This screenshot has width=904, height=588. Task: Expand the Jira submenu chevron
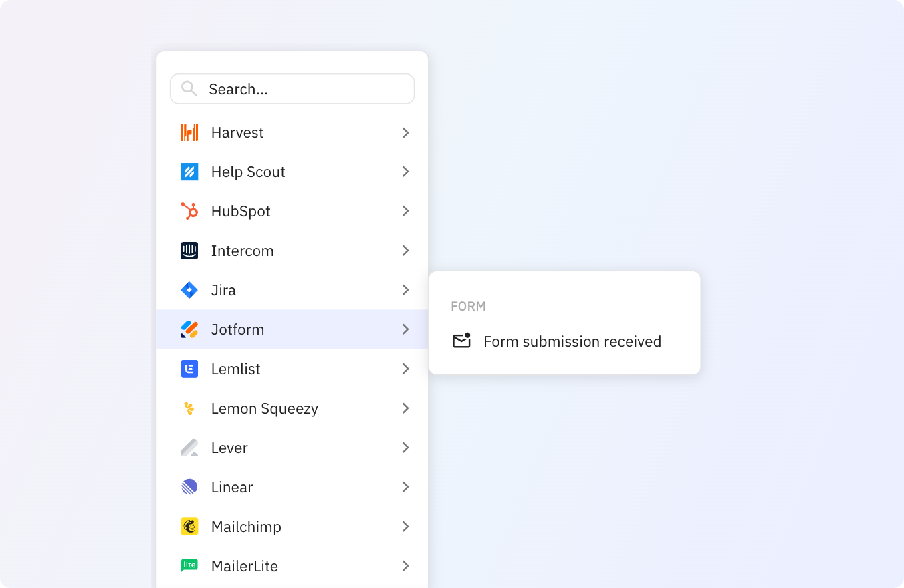click(x=405, y=290)
